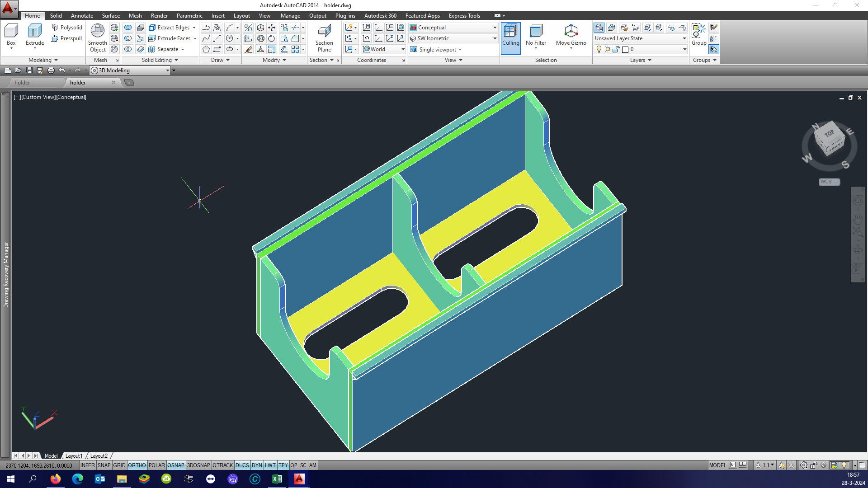Toggle OSNAP in status bar
This screenshot has width=868, height=488.
click(x=176, y=465)
